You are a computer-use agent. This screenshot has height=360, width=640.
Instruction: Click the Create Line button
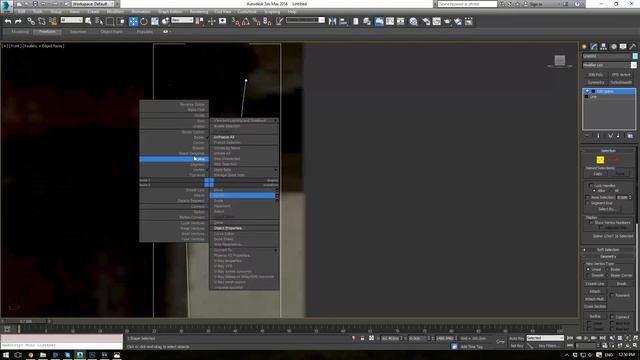point(595,284)
